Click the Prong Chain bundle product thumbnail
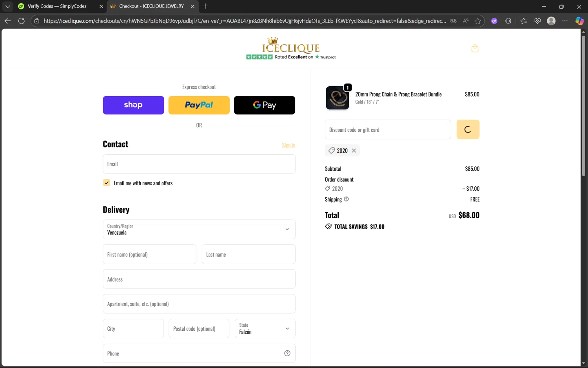Image resolution: width=588 pixels, height=368 pixels. (x=338, y=98)
